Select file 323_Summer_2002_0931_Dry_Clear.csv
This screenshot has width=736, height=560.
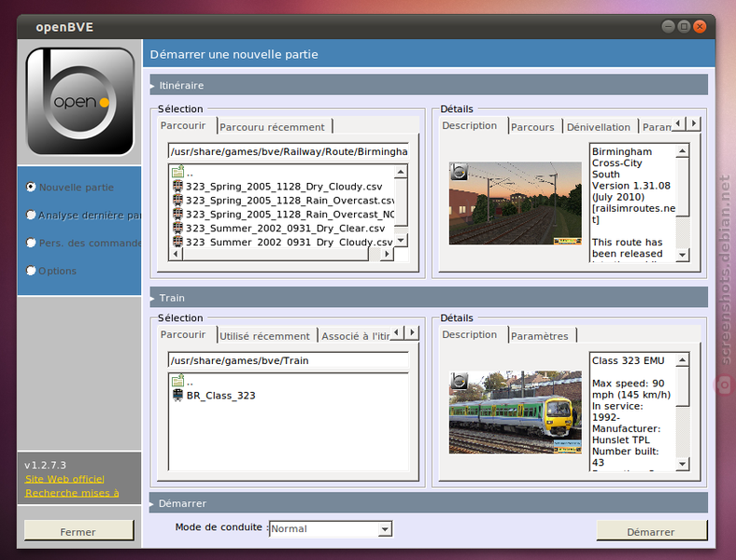coord(286,229)
